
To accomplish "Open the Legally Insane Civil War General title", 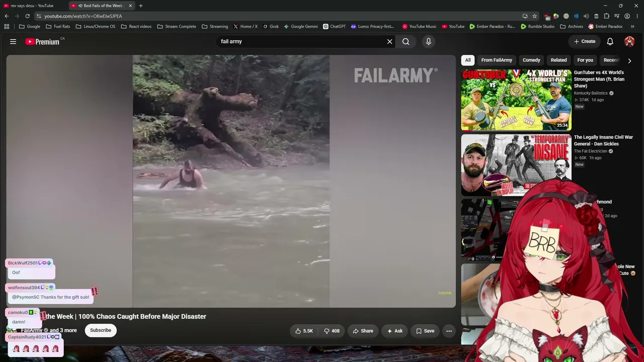I will coord(603,140).
